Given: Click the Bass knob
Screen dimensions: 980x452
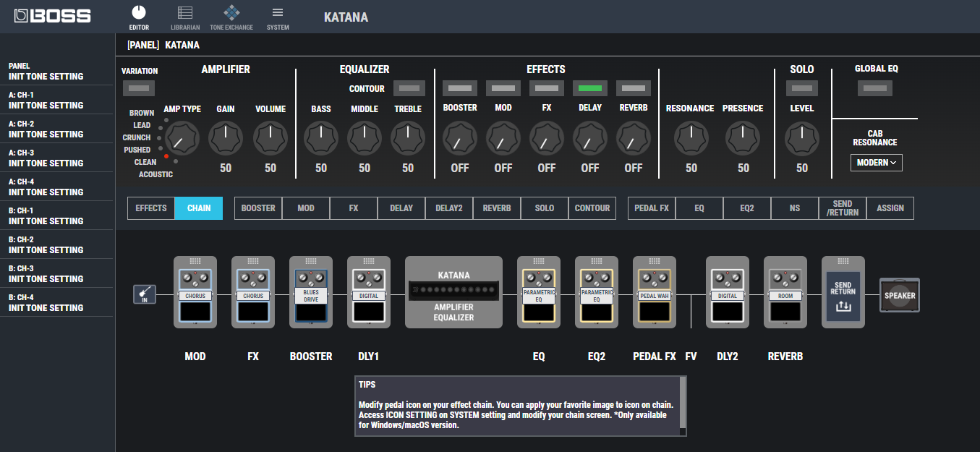Looking at the screenshot, I should (x=321, y=137).
